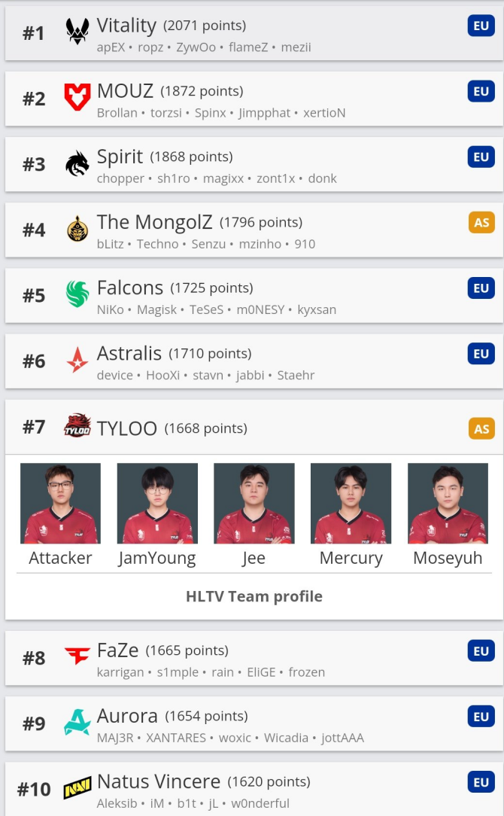Image resolution: width=504 pixels, height=816 pixels.
Task: Click the AS region badge on TYLOO
Action: [481, 428]
